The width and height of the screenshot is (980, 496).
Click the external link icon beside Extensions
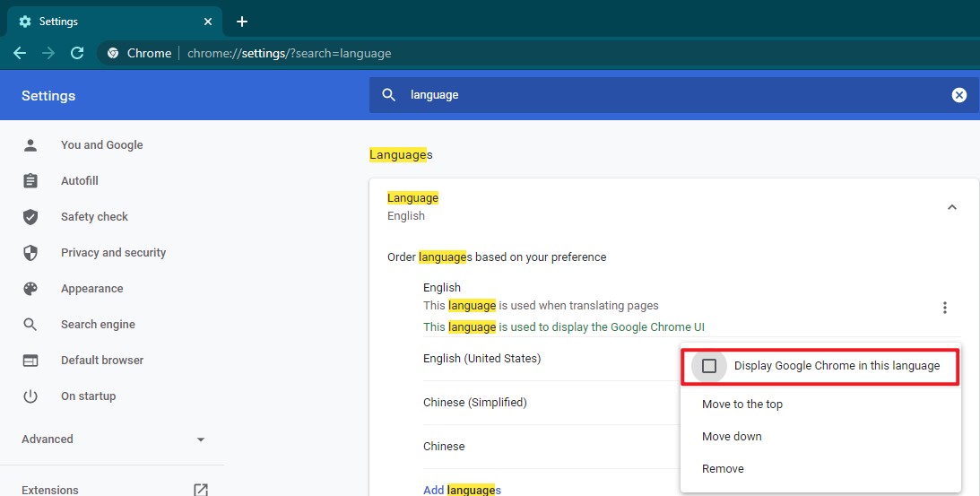(201, 490)
